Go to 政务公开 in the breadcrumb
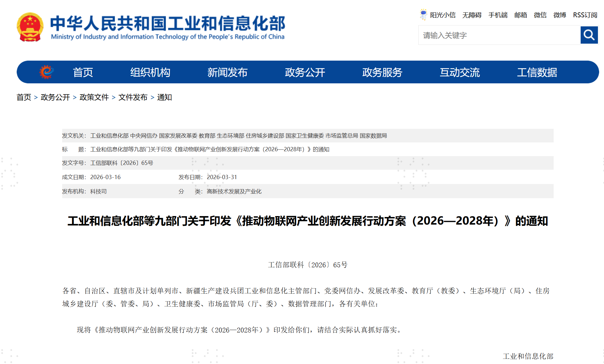604x364 pixels. (55, 97)
